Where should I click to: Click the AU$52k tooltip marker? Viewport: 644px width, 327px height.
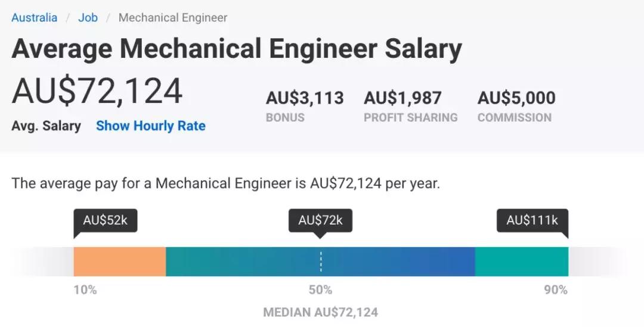click(105, 220)
